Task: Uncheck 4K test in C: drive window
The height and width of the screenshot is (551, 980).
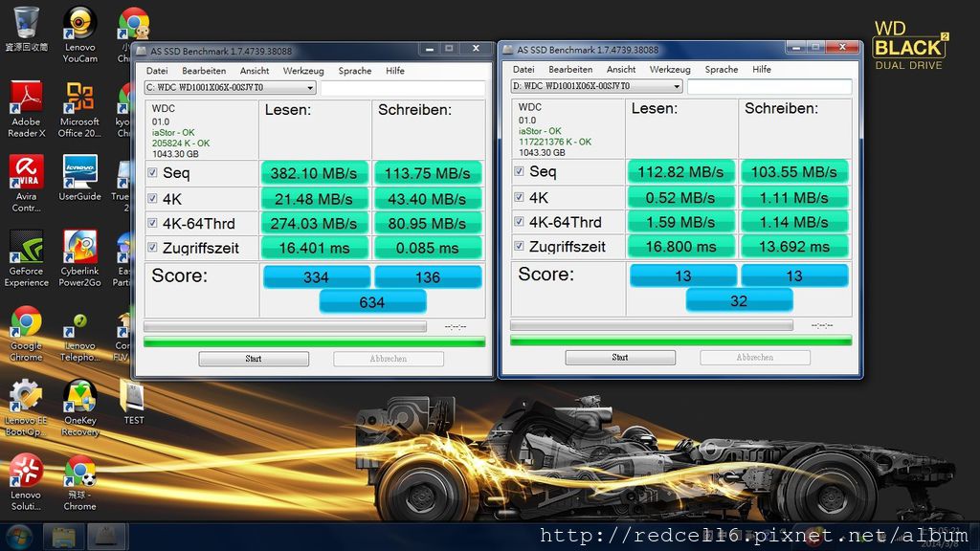Action: pos(152,198)
